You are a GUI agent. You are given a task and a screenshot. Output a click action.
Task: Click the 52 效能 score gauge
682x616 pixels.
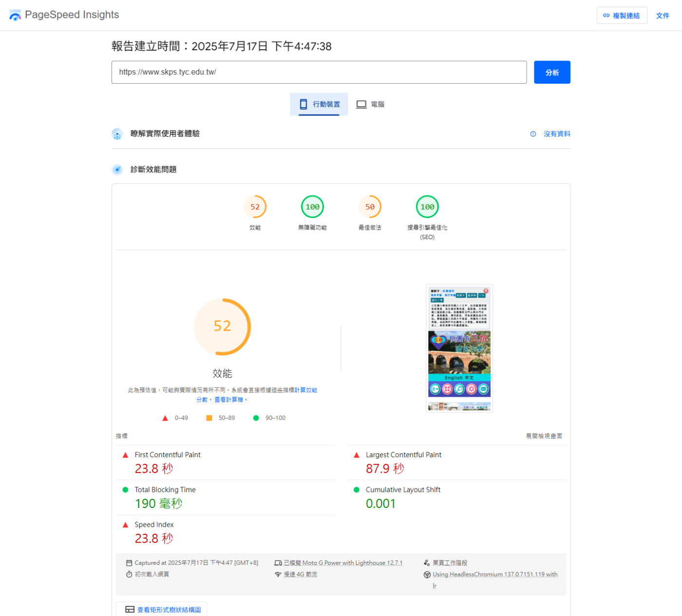pos(255,207)
